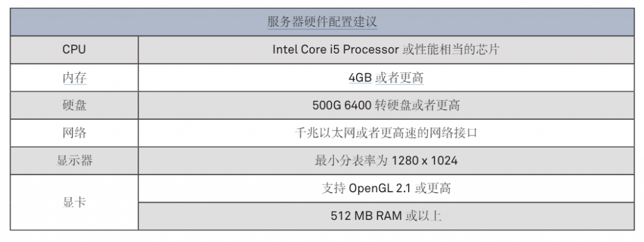This screenshot has width=644, height=242.
Task: Click the 500G 6400 转硬盘 cell
Action: click(386, 105)
